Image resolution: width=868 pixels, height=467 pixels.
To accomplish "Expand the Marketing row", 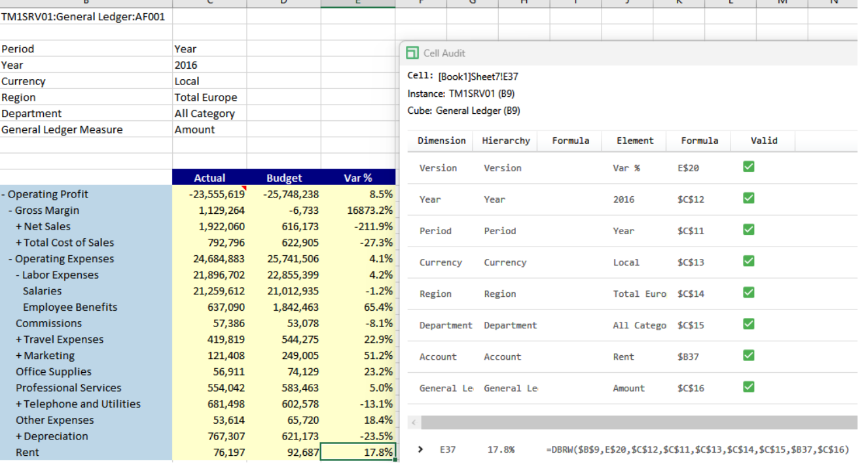I will [19, 356].
